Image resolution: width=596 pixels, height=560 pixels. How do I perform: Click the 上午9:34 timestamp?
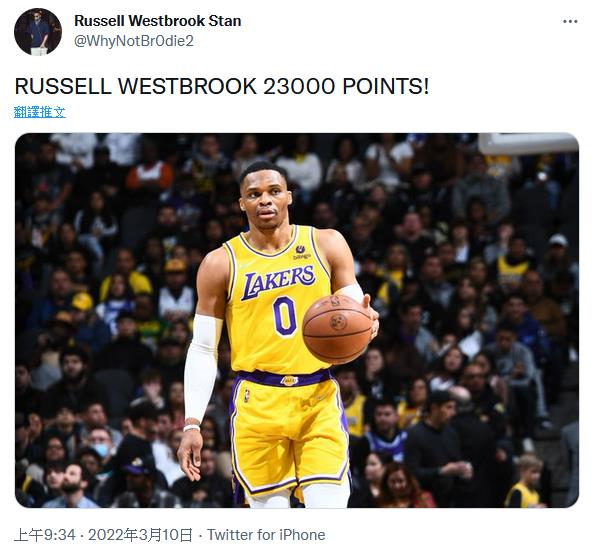point(45,535)
